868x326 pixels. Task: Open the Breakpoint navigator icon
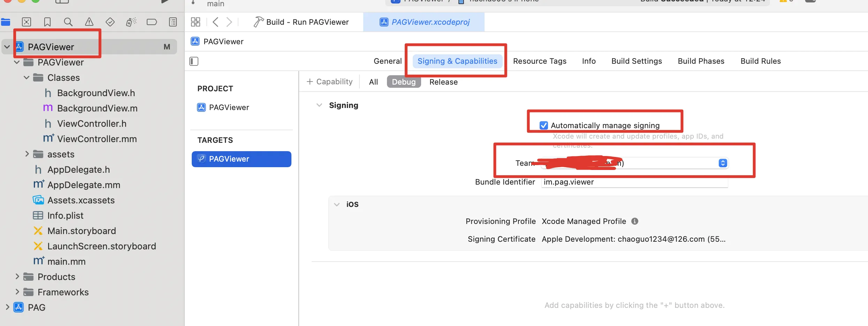[x=152, y=22]
